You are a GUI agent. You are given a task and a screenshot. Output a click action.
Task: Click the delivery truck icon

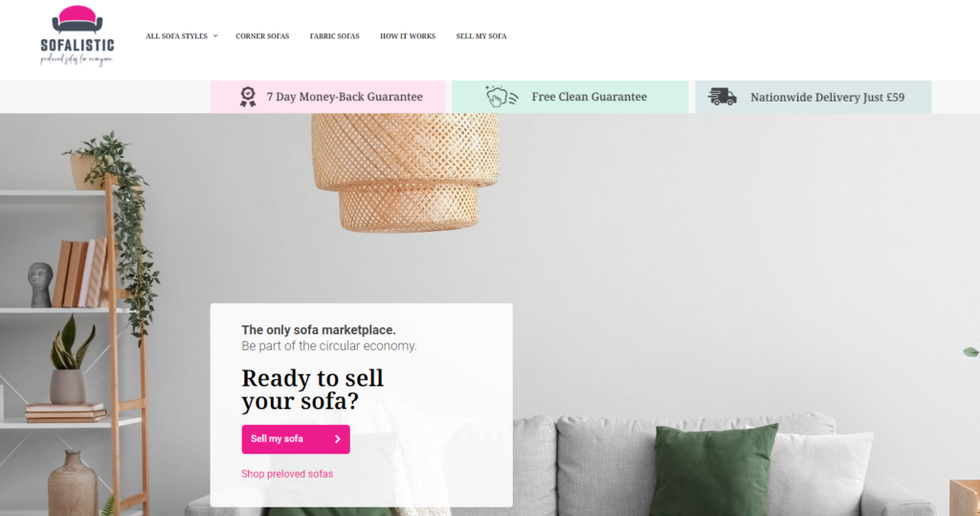[722, 97]
